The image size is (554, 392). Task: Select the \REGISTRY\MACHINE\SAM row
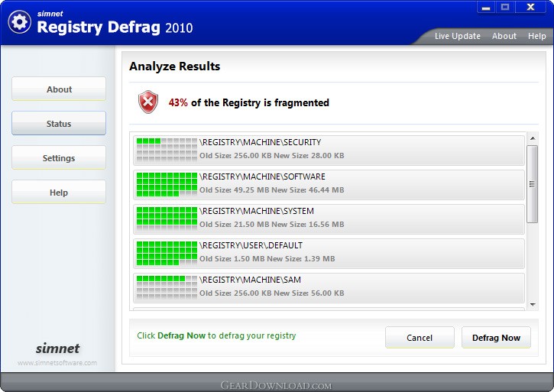pyautogui.click(x=329, y=287)
